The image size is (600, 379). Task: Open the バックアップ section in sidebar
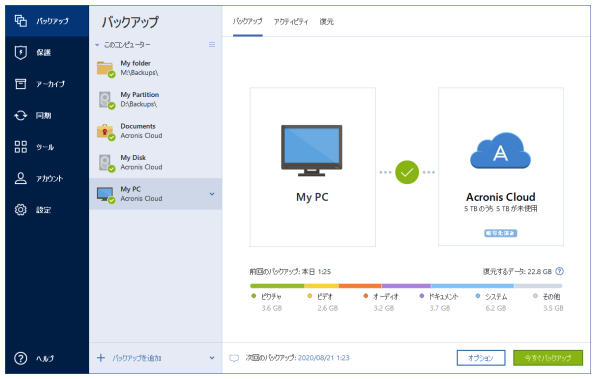point(47,21)
